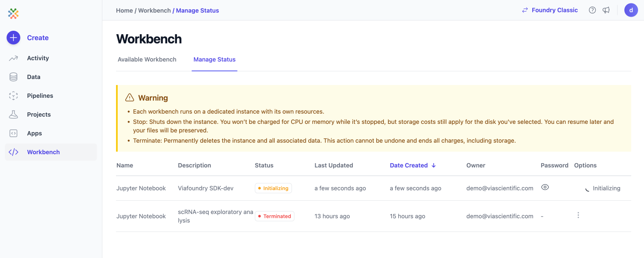Click the Via Scientific logo
Viewport: 644px width, 258px height.
click(13, 13)
